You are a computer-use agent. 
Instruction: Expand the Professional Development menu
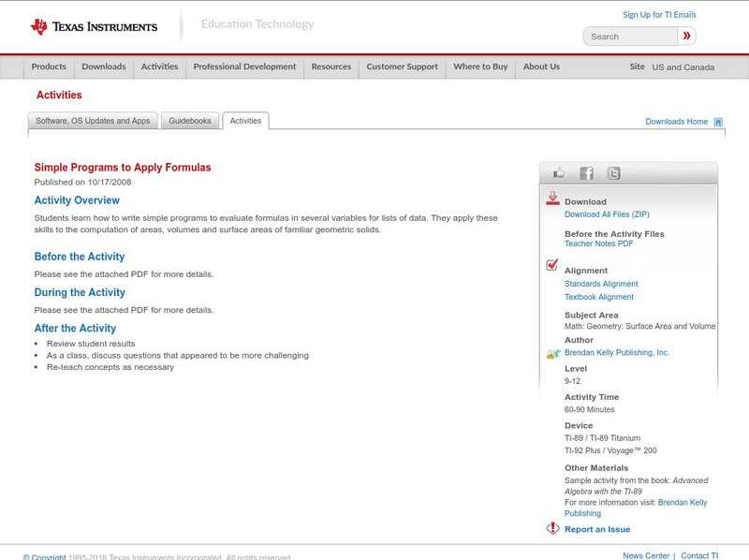click(x=244, y=66)
